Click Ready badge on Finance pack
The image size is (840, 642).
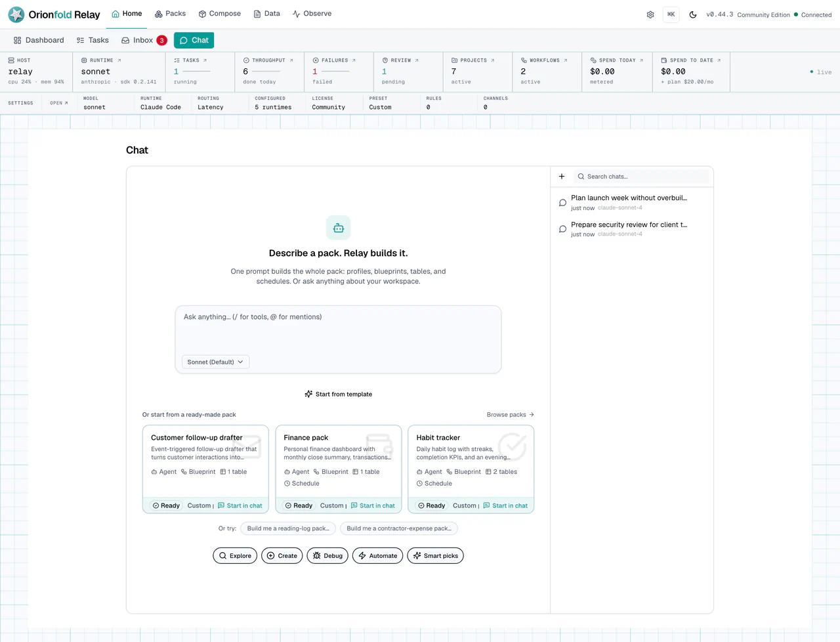(x=299, y=505)
